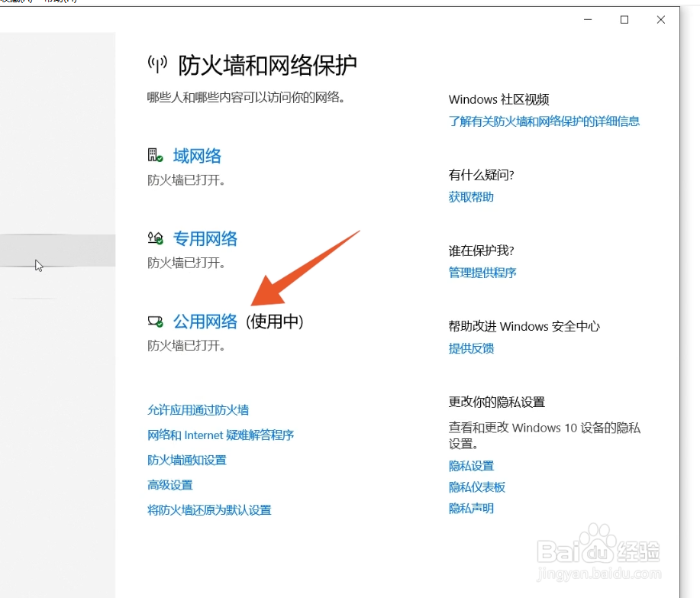
Task: Open 防火墙通知设置 link
Action: coord(186,460)
